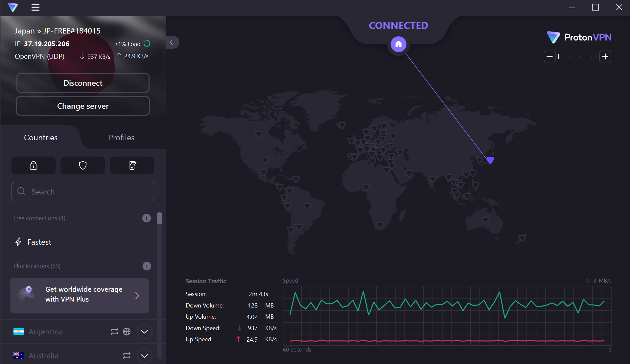Click the server load circle indicator
The image size is (630, 364).
[147, 43]
